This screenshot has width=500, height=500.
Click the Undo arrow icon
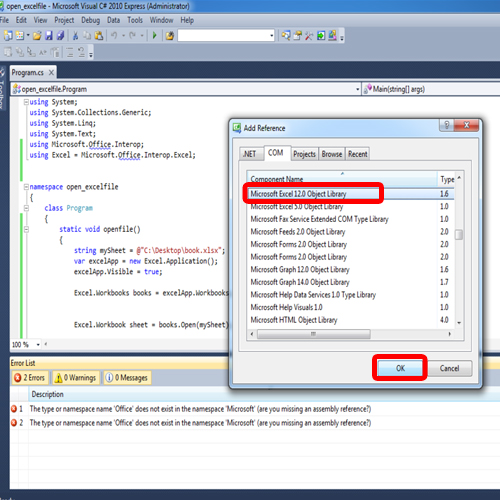(x=114, y=35)
